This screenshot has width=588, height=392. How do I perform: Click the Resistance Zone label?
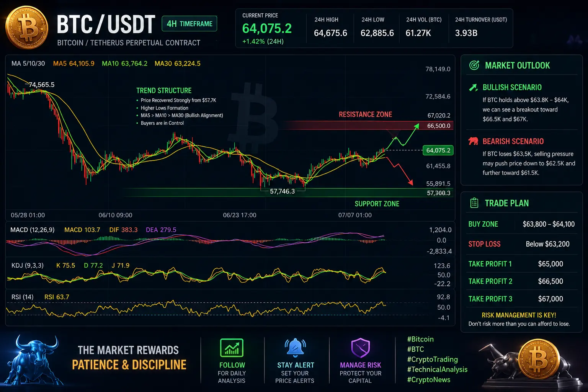point(365,114)
